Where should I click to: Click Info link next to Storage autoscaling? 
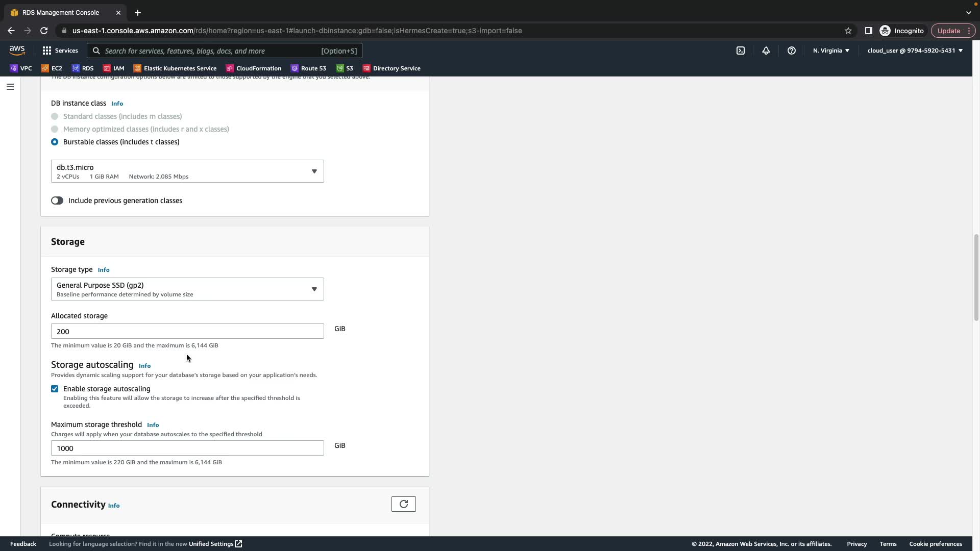[x=144, y=366]
